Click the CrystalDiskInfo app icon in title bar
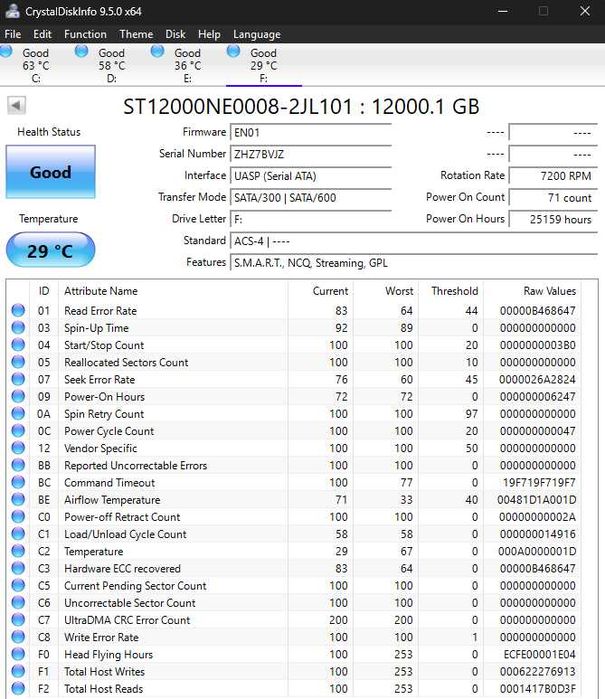Viewport: 605px width, 699px height. point(12,11)
